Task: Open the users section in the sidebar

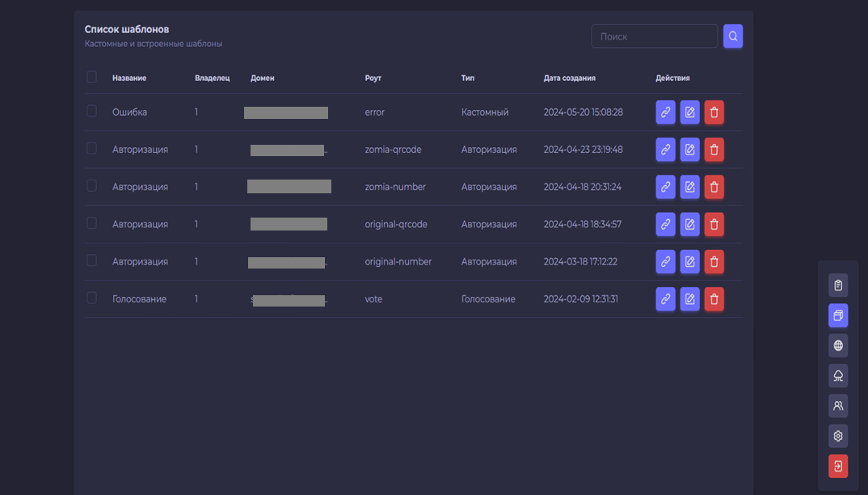Action: click(x=838, y=406)
